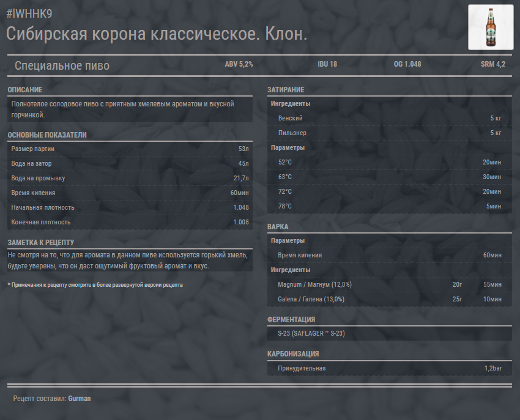The height and width of the screenshot is (420, 520).
Task: Click the title 'Сибирская корона классическое. Клон.'
Action: tap(157, 34)
